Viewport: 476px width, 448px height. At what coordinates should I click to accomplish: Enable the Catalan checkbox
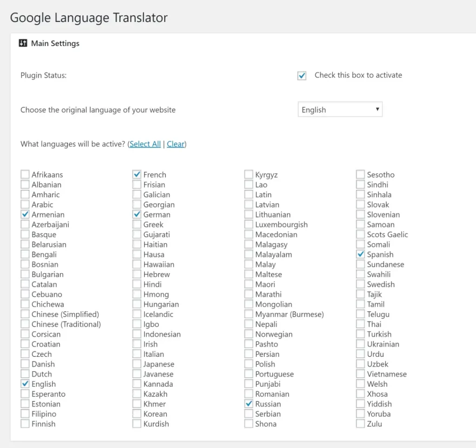[25, 284]
